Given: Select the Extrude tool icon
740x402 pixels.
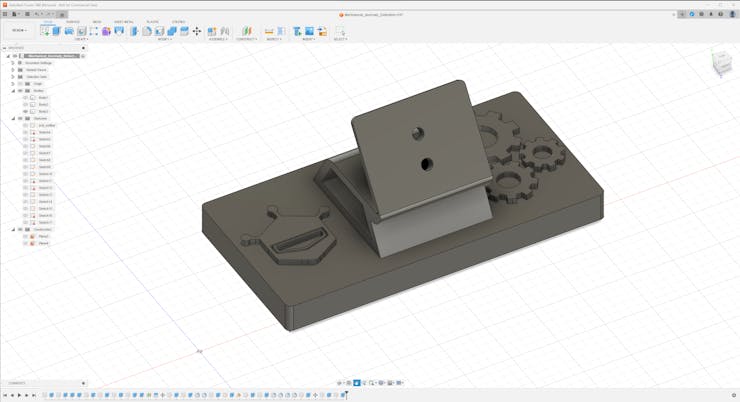Looking at the screenshot, I should 57,31.
